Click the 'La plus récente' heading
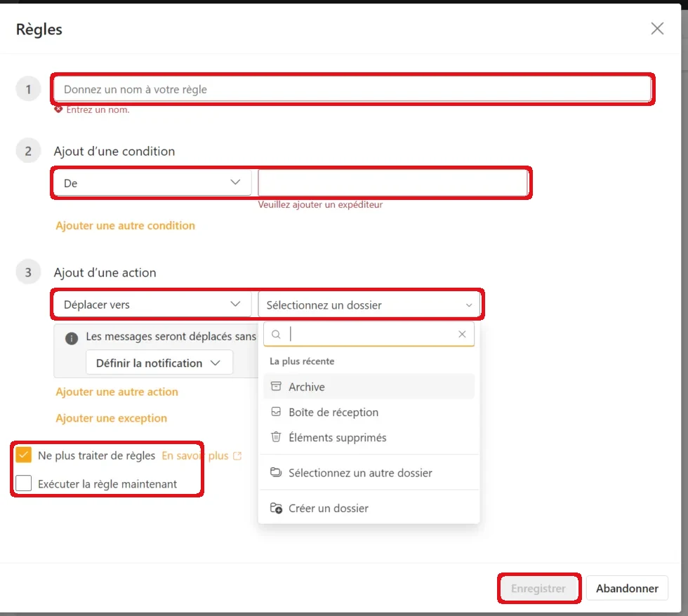This screenshot has width=688, height=616. click(302, 361)
